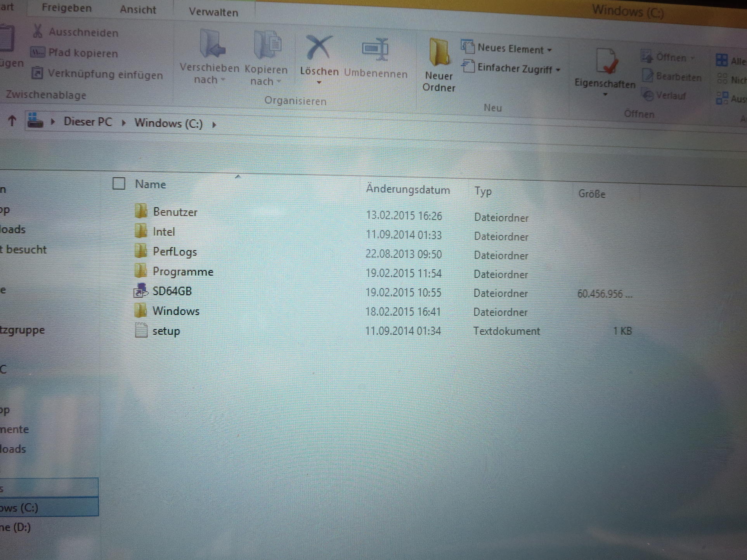Click Ausschneiden in the ribbon

point(83,33)
